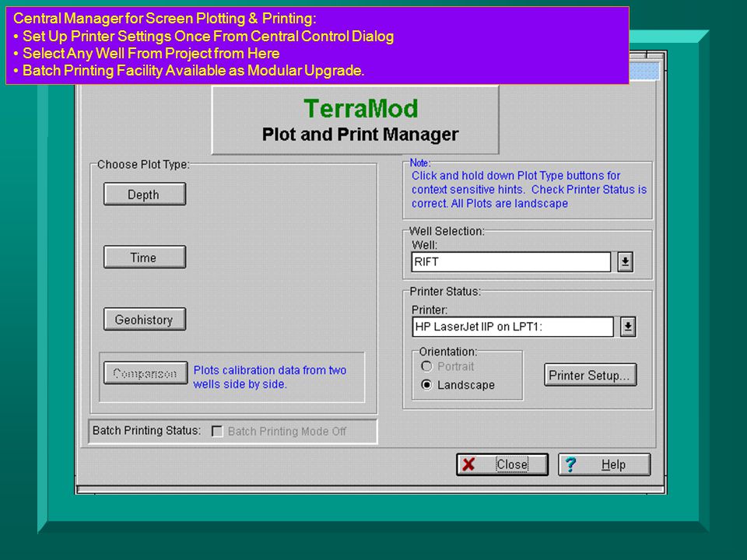Click the Depth plot type button
The image size is (747, 560).
145,194
